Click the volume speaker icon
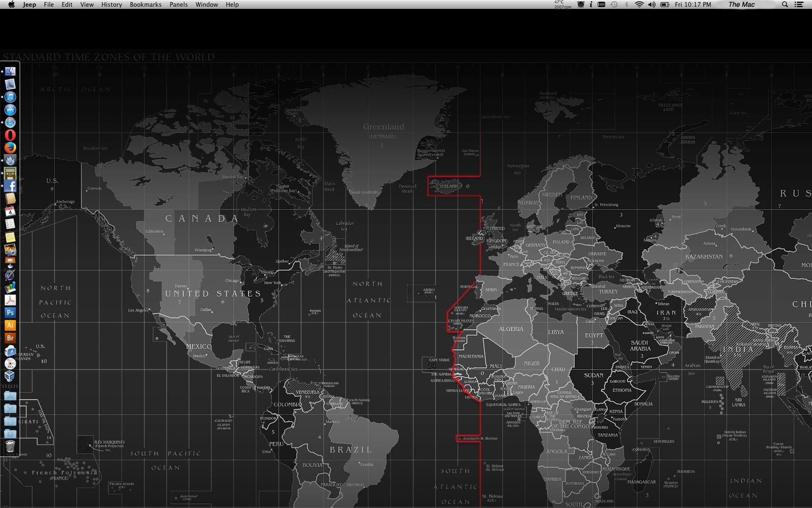Screen dimensions: 812x508 [652, 4]
